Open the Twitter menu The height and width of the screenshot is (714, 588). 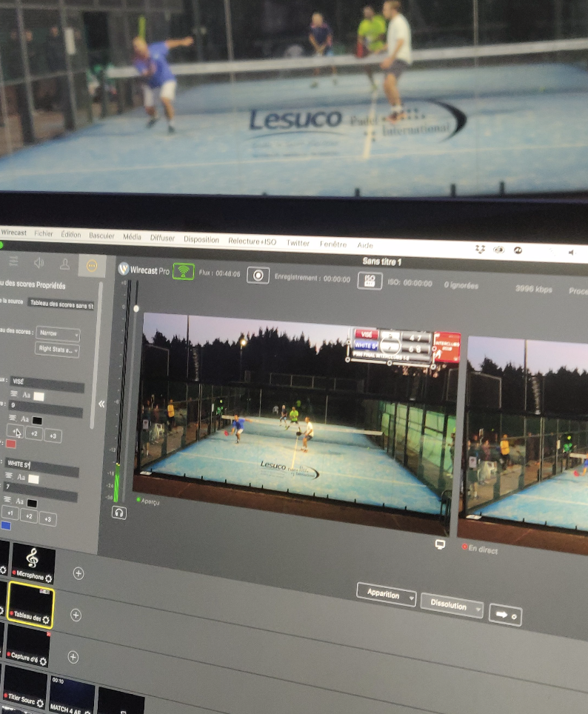coord(298,243)
